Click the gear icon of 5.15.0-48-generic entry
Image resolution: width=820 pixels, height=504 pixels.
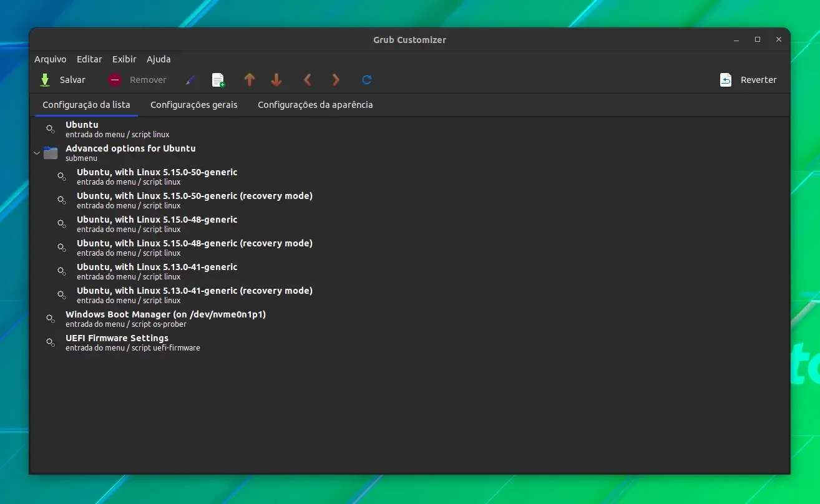coord(62,224)
